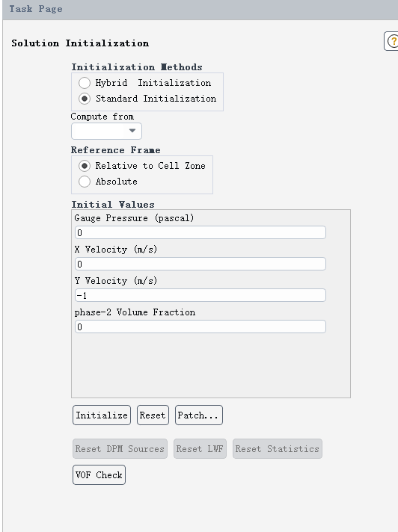
Task: Choose Relative to Cell Zone option
Action: [x=85, y=166]
